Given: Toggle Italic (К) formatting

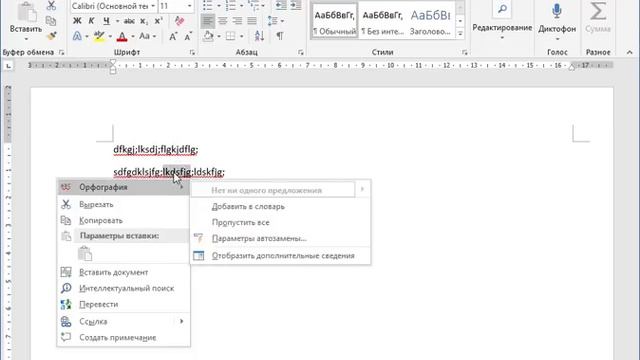Looking at the screenshot, I should point(91,21).
